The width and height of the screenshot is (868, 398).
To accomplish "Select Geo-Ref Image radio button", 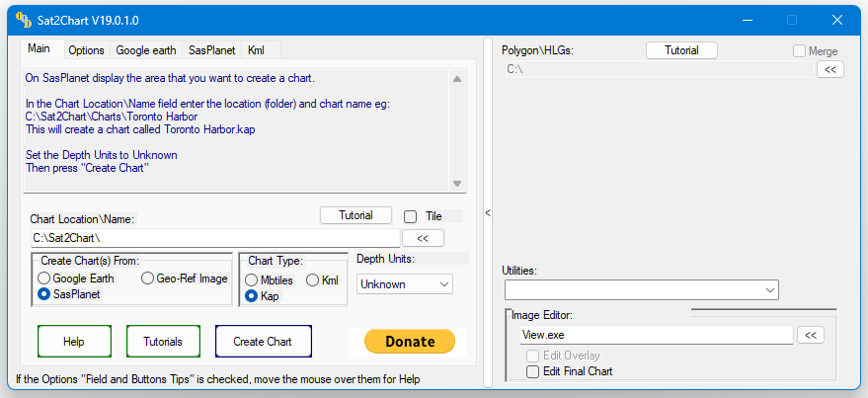I will [148, 279].
